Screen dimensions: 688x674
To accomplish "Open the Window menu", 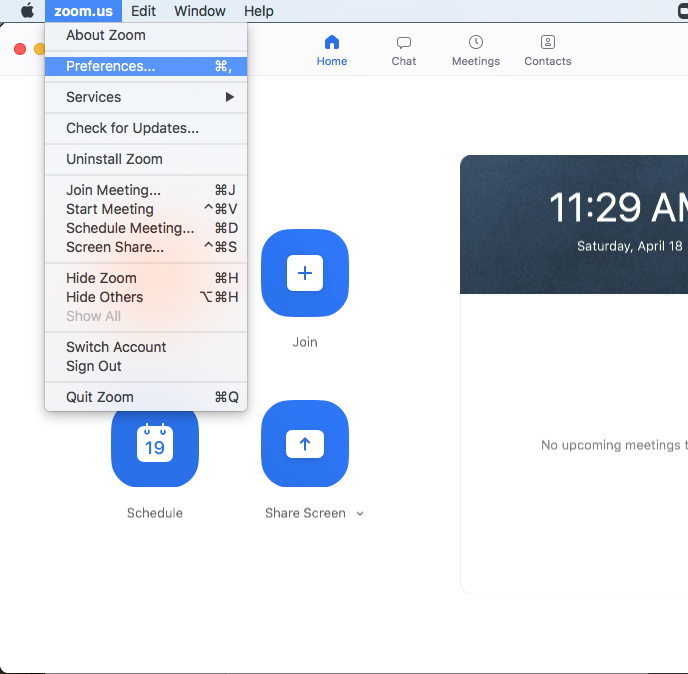I will pyautogui.click(x=200, y=11).
